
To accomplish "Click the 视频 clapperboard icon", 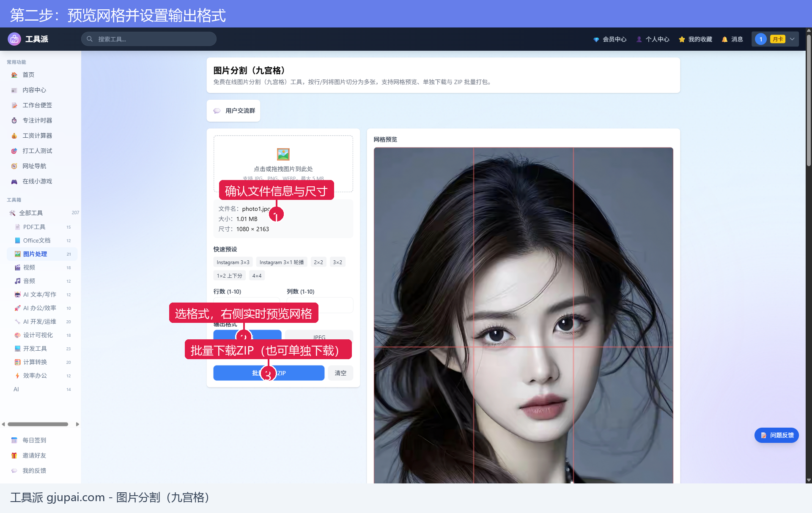I will point(18,267).
